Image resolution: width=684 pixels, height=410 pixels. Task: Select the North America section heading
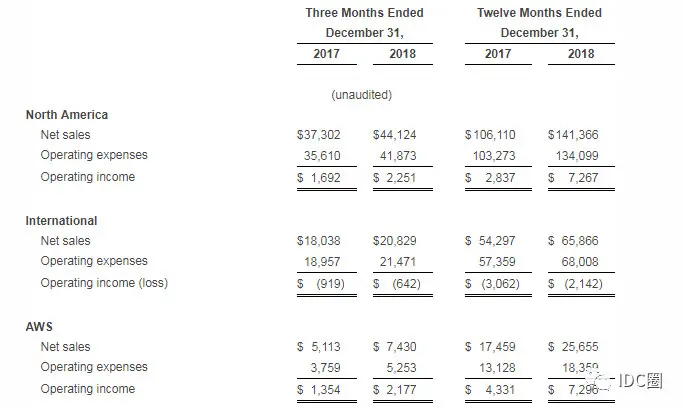pos(67,115)
